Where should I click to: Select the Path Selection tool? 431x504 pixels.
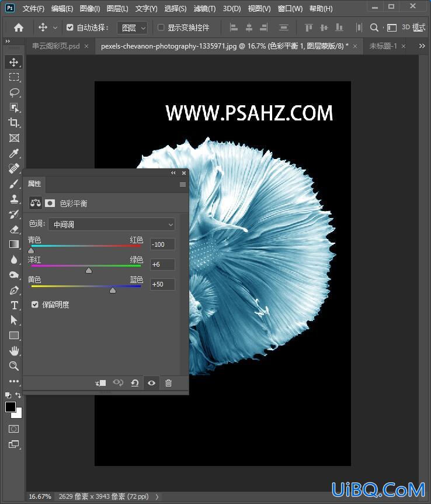13,320
